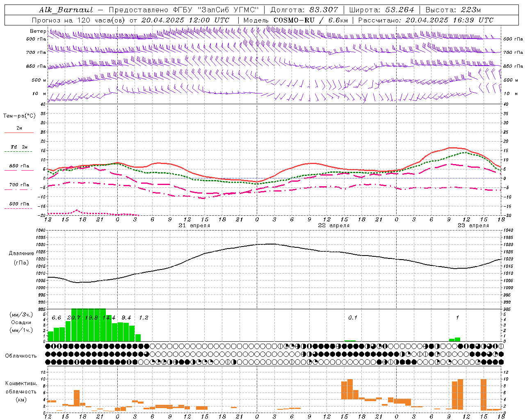Viewport: 525px width, 420px height.
Task: Click the (мм/1ч.) precipitation unit label
Action: 21,330
